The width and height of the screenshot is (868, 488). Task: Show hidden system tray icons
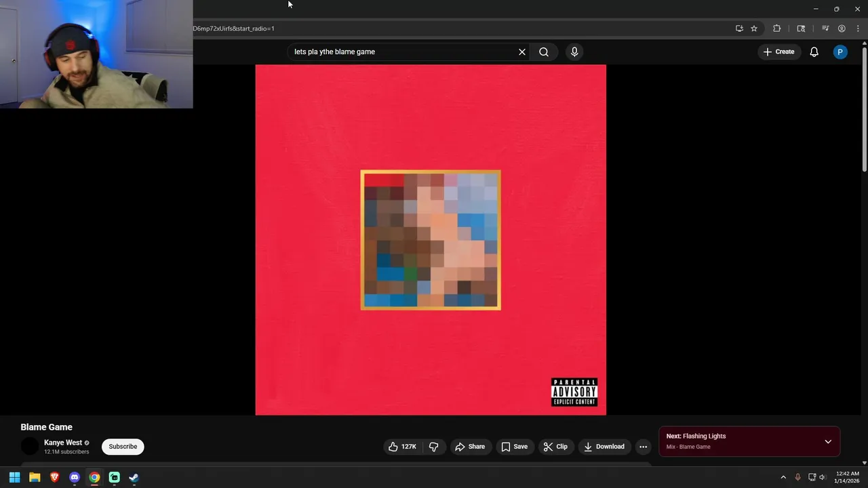pyautogui.click(x=783, y=477)
